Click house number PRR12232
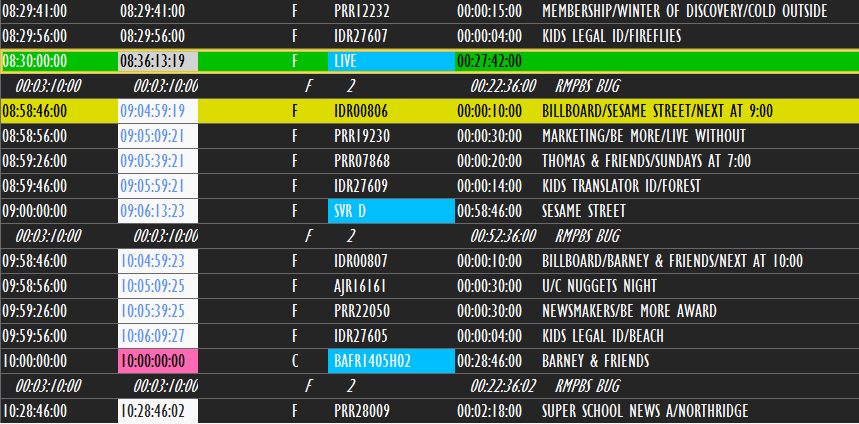The height and width of the screenshot is (424, 859). tap(362, 11)
